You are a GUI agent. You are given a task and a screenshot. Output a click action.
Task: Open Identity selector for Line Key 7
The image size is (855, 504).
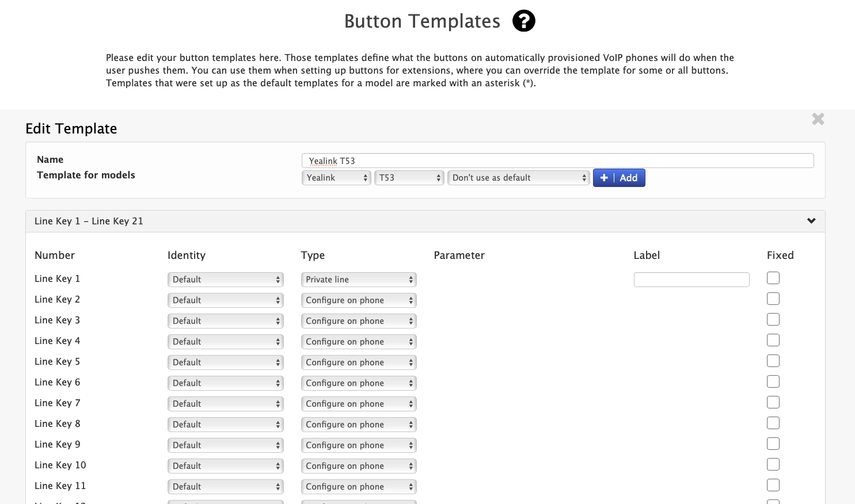(225, 403)
